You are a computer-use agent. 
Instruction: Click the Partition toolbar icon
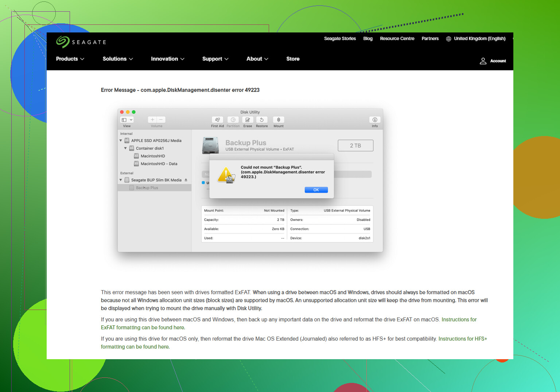point(233,120)
